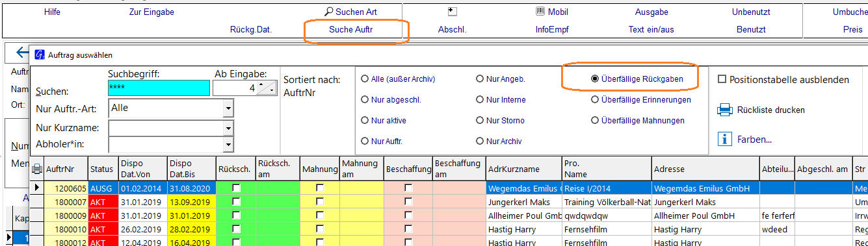Click the Allheimer Poul GmbH address cell
The width and height of the screenshot is (868, 246).
(705, 215)
